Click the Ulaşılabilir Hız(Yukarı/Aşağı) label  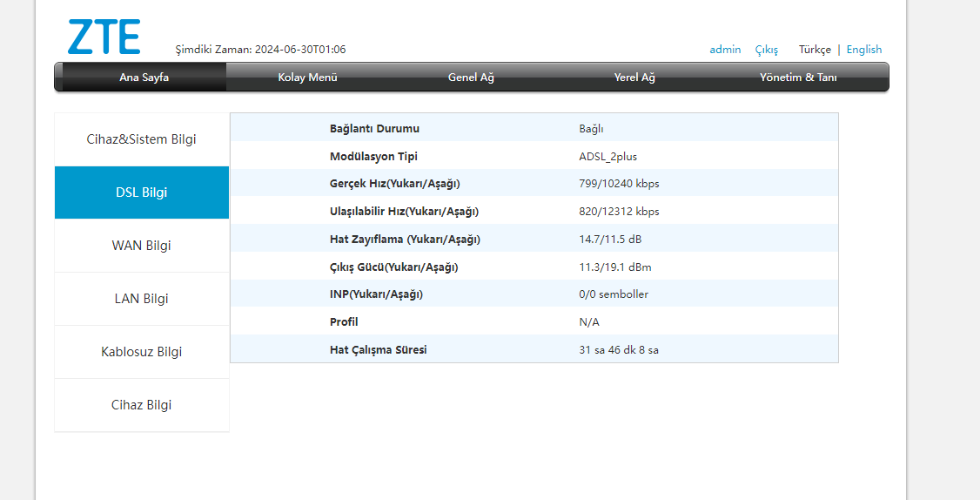(x=404, y=212)
